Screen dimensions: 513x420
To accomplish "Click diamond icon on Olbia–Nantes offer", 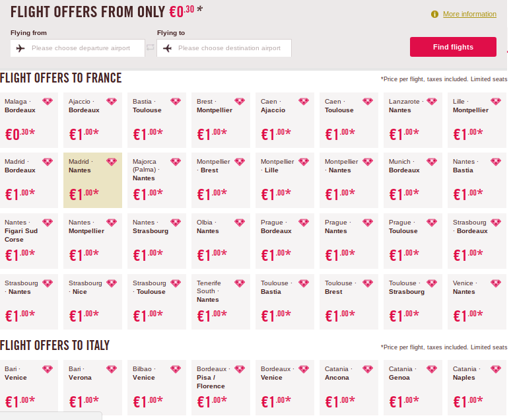I will coord(240,223).
